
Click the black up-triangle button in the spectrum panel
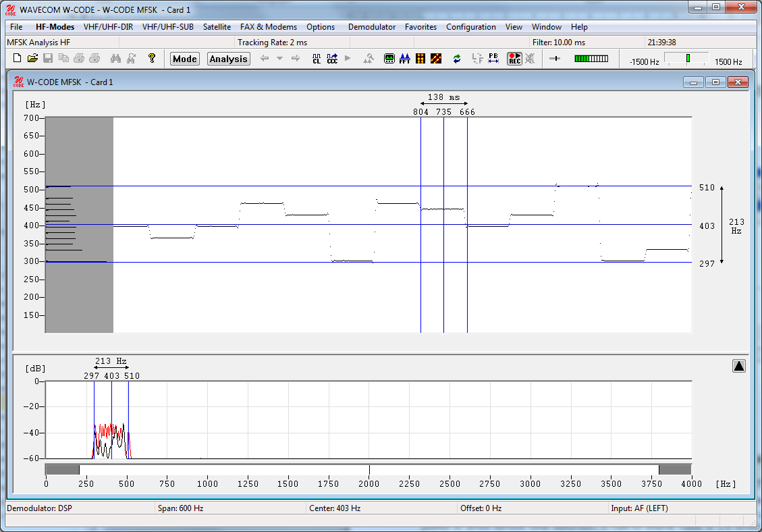click(738, 366)
